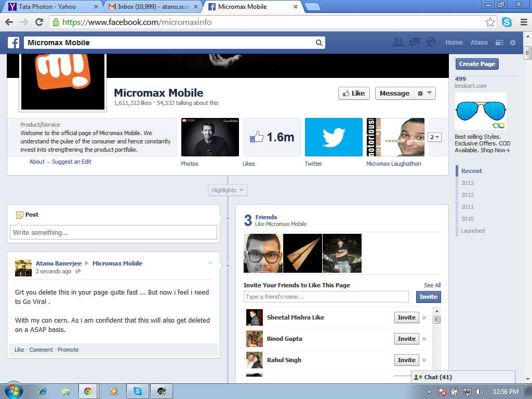The width and height of the screenshot is (532, 399).
Task: Click the Facebook logo icon
Action: coord(14,43)
